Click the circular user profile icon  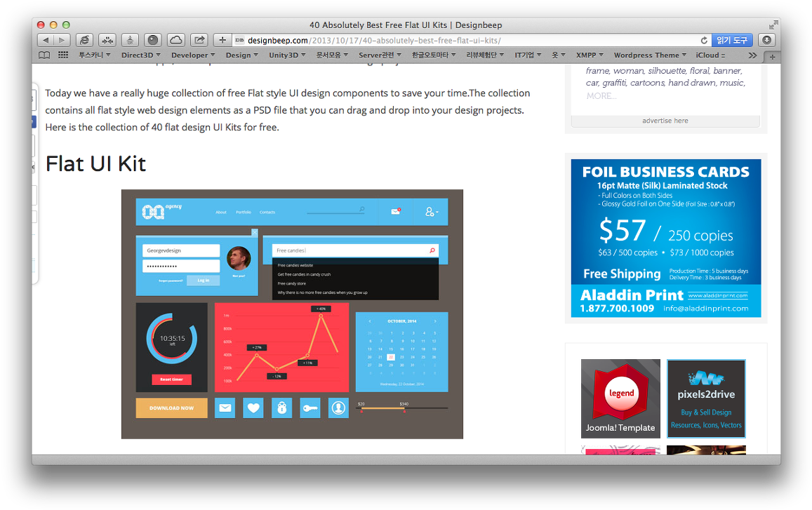point(338,408)
